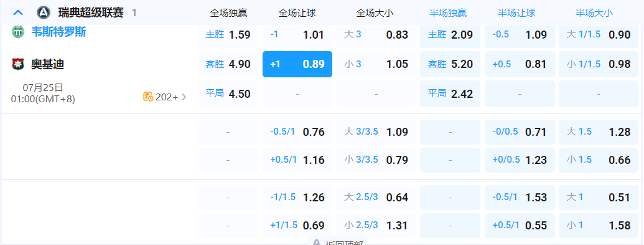Pick half-time -0/0.5 at 0.71
Viewport: 644px width, 245px height.
click(520, 132)
